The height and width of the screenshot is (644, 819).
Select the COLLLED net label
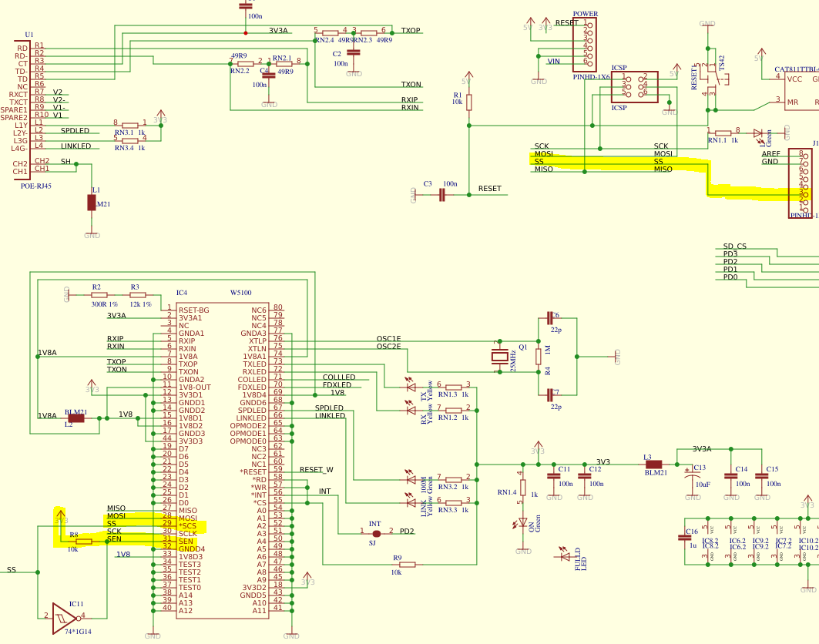tap(339, 377)
